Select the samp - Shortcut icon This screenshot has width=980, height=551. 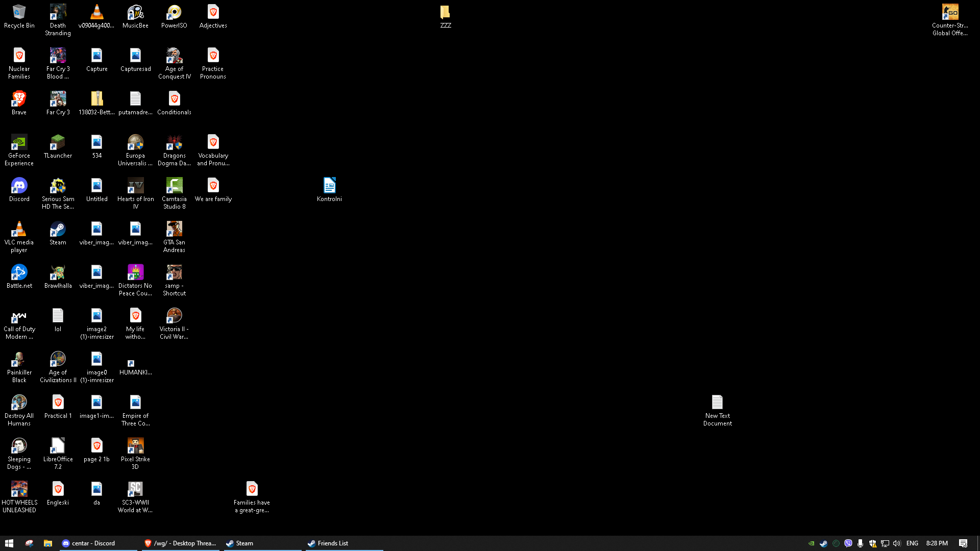[174, 280]
